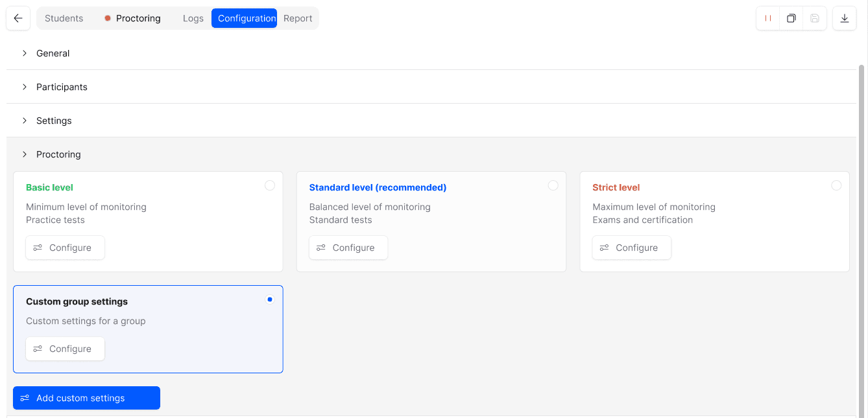Click 'Maximum level of monitoring' text

pyautogui.click(x=654, y=207)
